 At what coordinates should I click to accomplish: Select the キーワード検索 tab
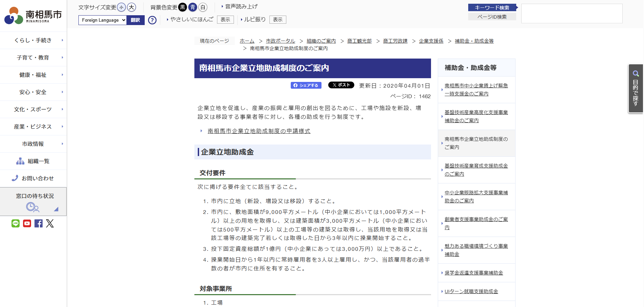pos(492,7)
